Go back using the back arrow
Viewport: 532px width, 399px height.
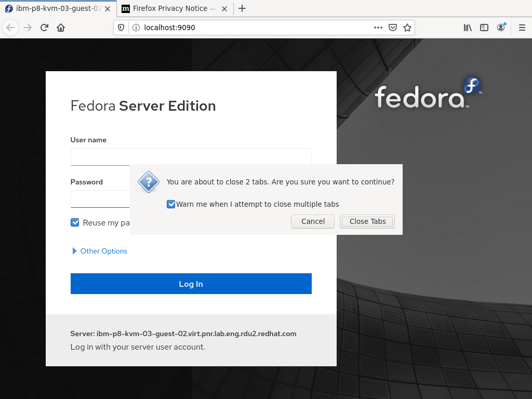click(x=10, y=28)
